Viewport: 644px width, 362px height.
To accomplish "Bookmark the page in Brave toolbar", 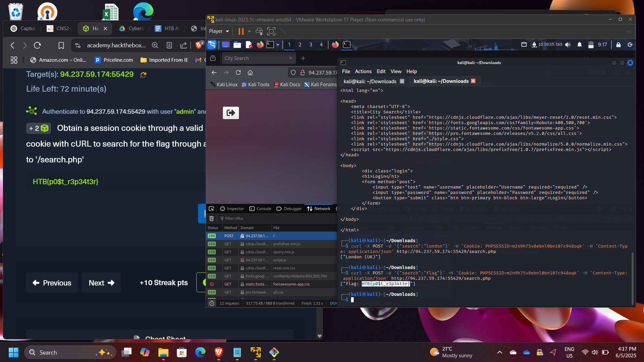I will (x=61, y=45).
